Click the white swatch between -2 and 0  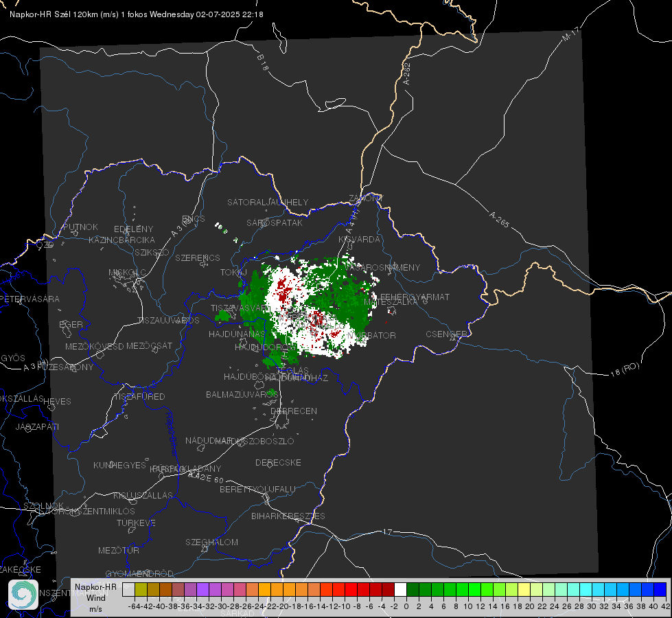(400, 590)
